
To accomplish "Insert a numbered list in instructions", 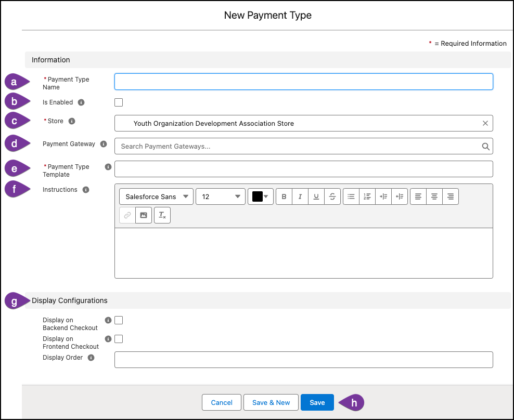I will point(367,196).
